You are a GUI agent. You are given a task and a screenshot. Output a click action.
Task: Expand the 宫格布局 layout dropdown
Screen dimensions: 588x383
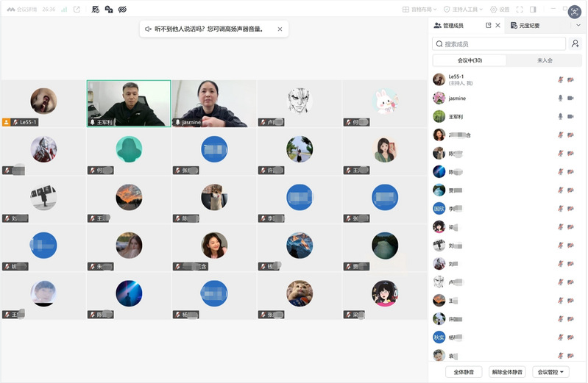(x=419, y=10)
